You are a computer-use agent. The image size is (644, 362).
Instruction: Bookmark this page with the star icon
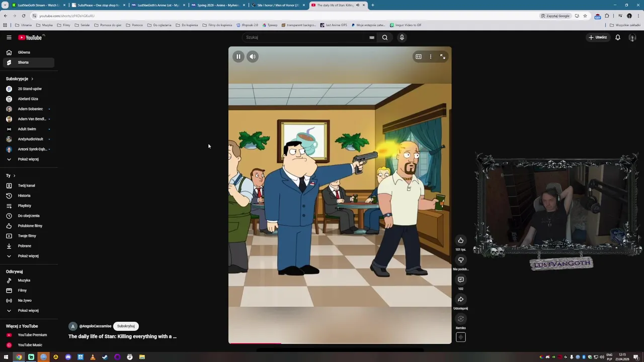click(x=585, y=16)
